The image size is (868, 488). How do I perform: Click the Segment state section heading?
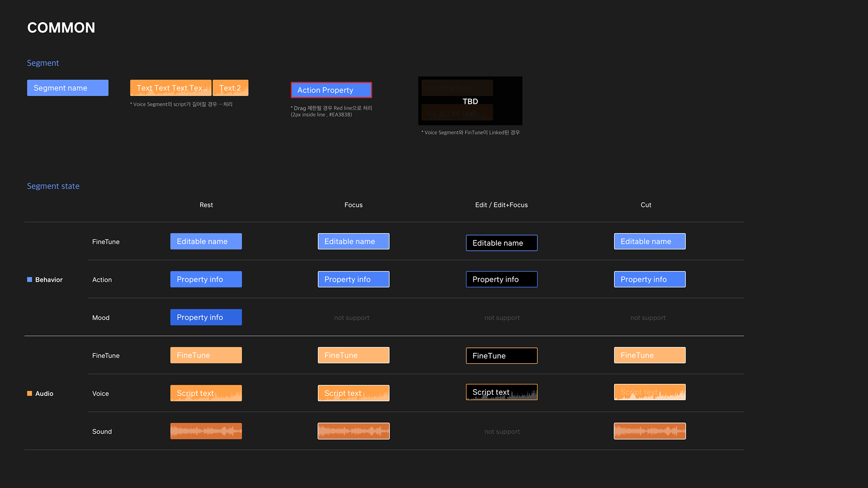(53, 186)
